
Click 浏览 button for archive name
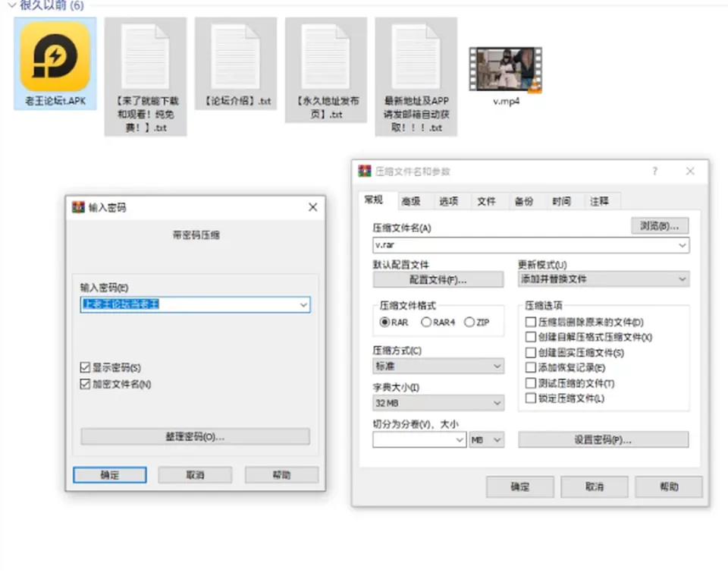[660, 226]
